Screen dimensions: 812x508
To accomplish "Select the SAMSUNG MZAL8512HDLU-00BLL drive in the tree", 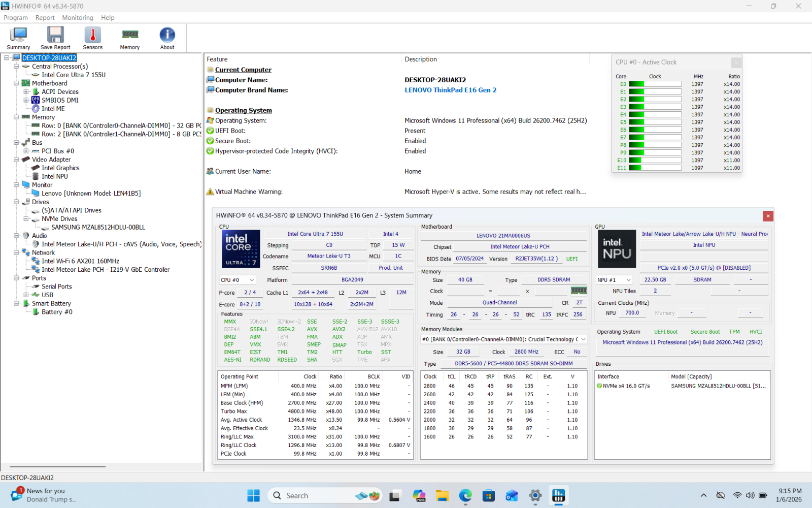I will pos(98,227).
